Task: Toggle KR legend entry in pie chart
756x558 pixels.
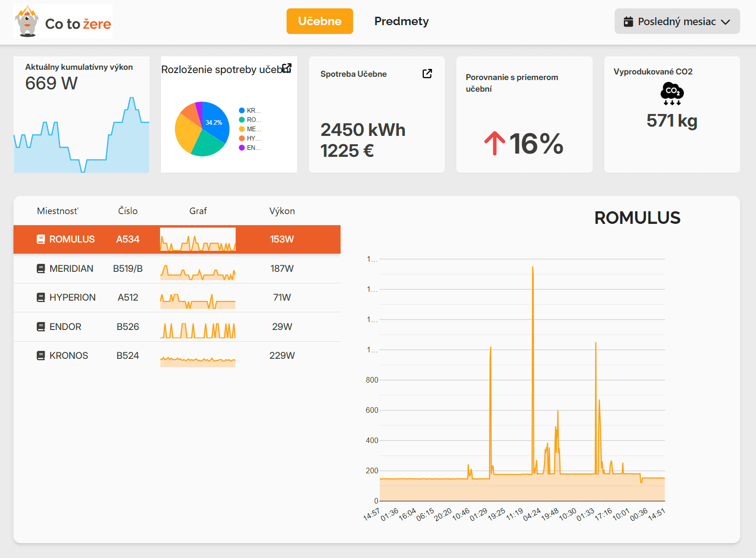Action: (x=250, y=110)
